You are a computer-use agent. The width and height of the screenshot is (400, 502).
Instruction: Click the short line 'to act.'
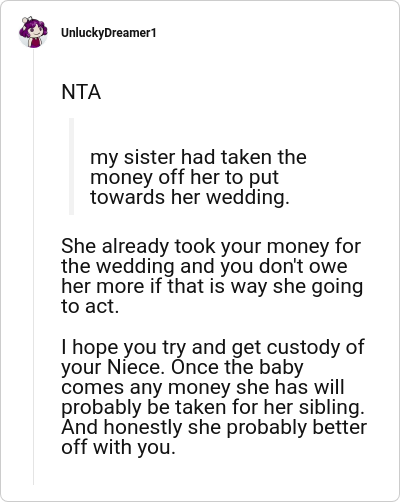[90, 306]
